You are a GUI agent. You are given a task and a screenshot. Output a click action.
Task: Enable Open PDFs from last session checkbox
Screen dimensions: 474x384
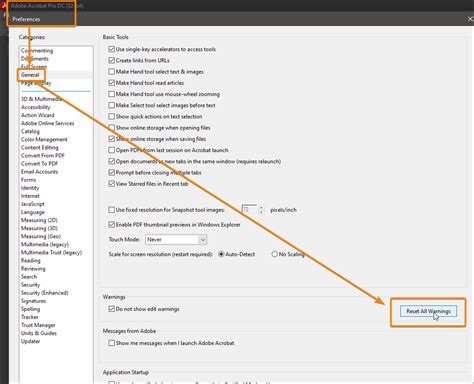point(112,150)
